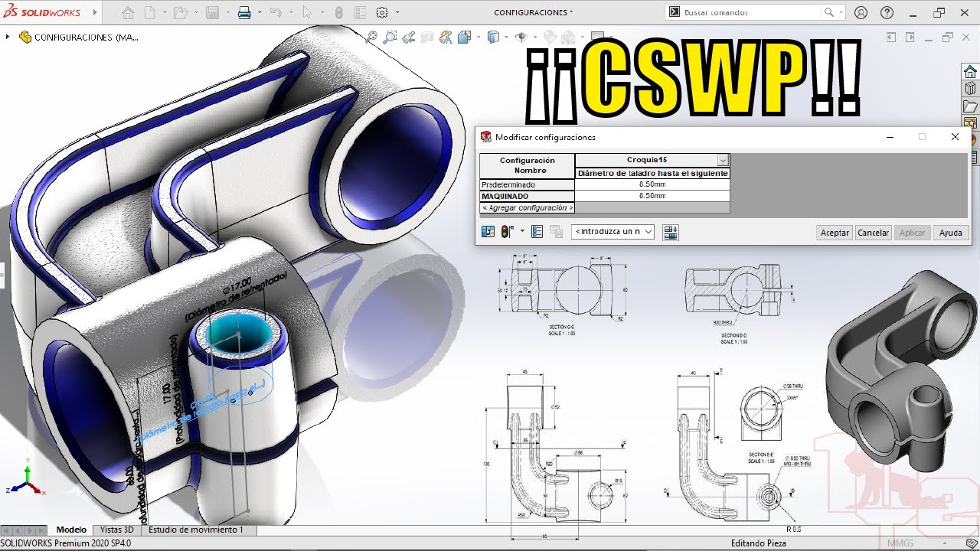Open SOLIDWORKS Resources in the task pane
This screenshot has height=551, width=980.
coord(970,72)
